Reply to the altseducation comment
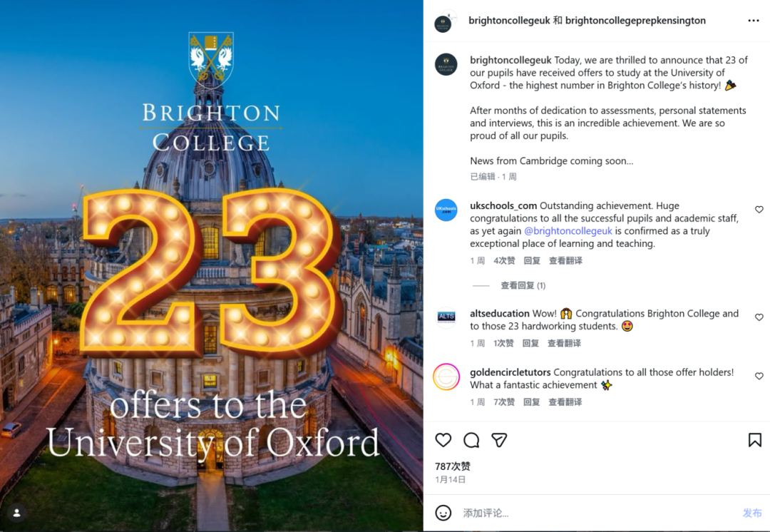The height and width of the screenshot is (532, 770). click(x=530, y=343)
